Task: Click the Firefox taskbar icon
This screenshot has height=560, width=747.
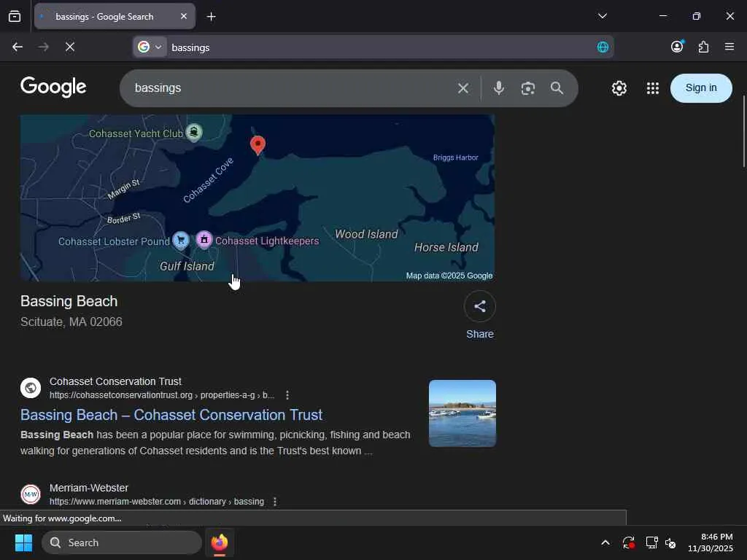Action: (x=220, y=542)
